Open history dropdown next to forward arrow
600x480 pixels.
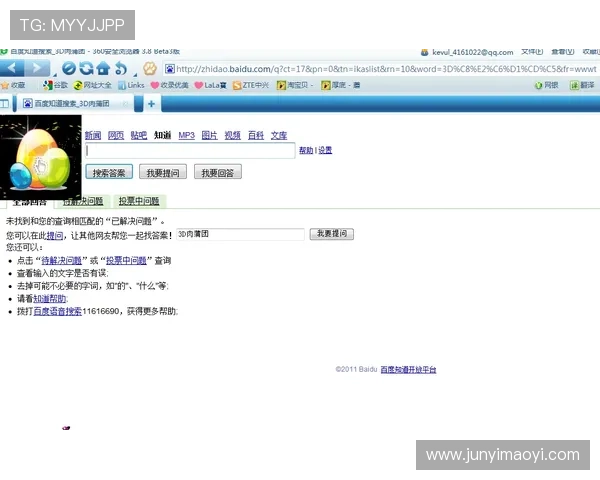coord(55,74)
